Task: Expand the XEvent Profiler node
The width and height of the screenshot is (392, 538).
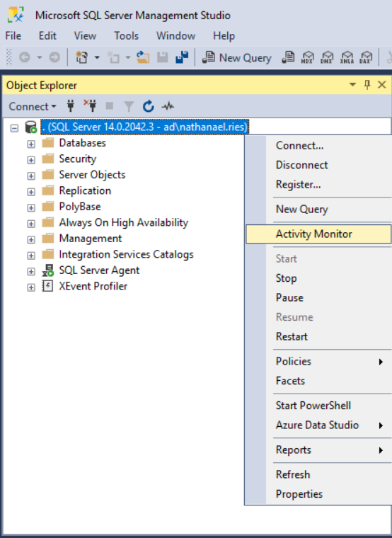Action: pos(31,287)
